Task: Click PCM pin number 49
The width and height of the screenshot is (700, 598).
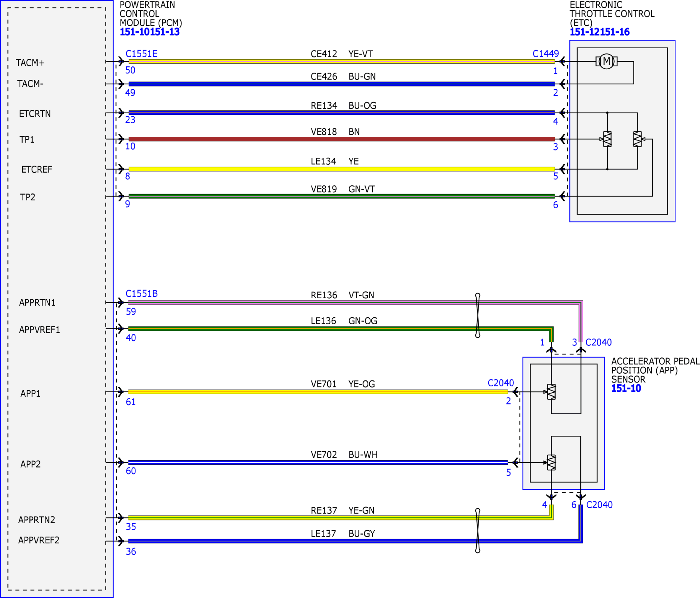Action: (x=130, y=93)
